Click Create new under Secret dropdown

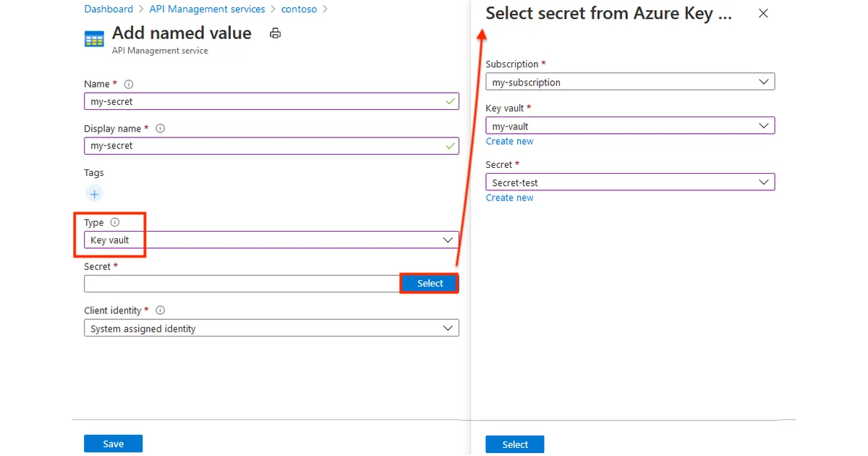[510, 198]
